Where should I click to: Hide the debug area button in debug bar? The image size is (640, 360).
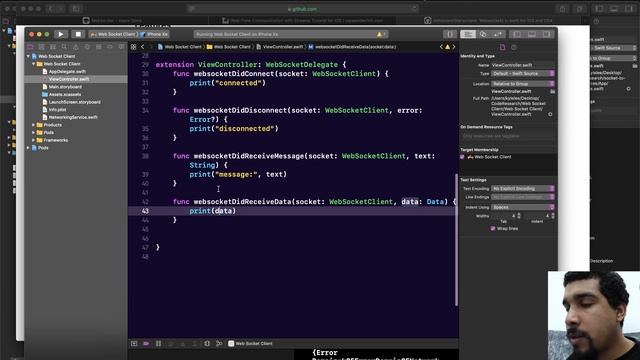(134, 344)
